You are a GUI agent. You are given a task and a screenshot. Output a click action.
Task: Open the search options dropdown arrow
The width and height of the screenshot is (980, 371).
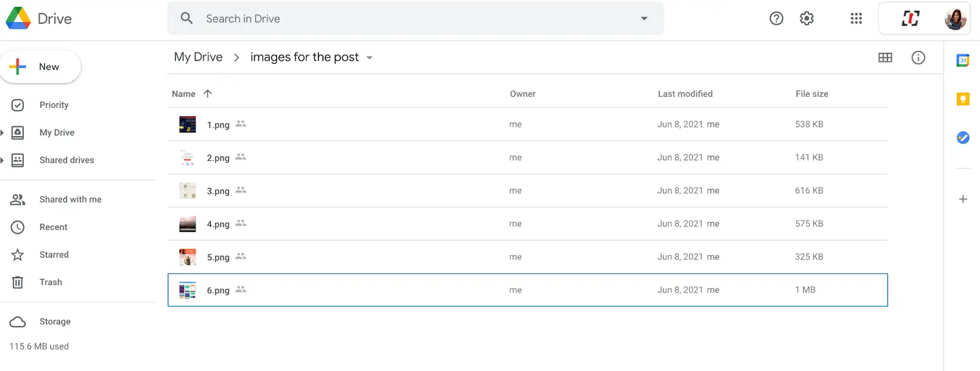(644, 18)
